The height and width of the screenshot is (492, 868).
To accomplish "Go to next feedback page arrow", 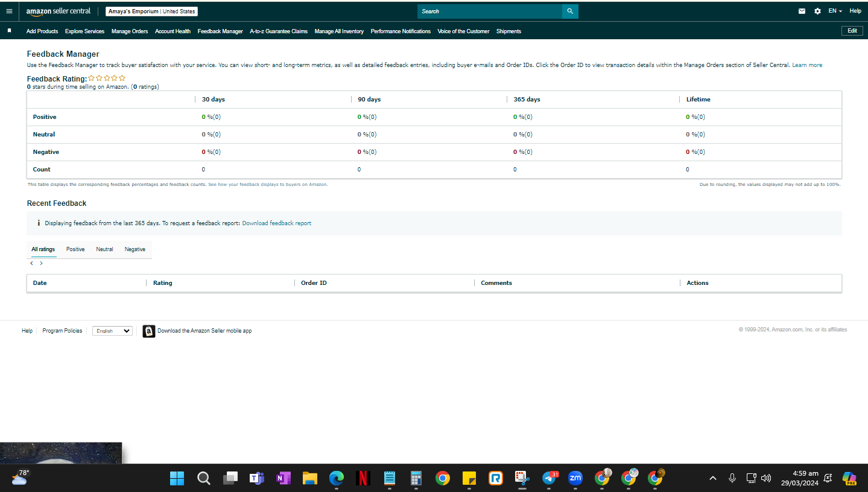I will click(x=41, y=263).
